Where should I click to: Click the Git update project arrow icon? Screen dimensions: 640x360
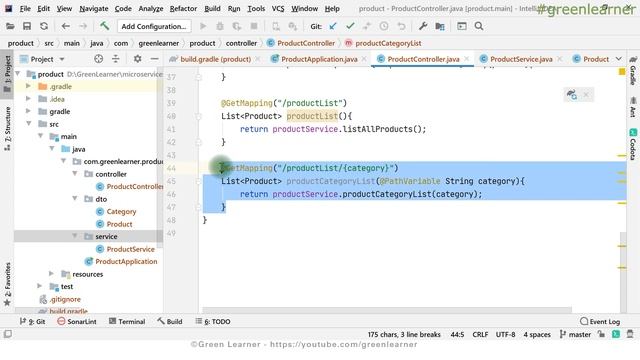point(333,27)
